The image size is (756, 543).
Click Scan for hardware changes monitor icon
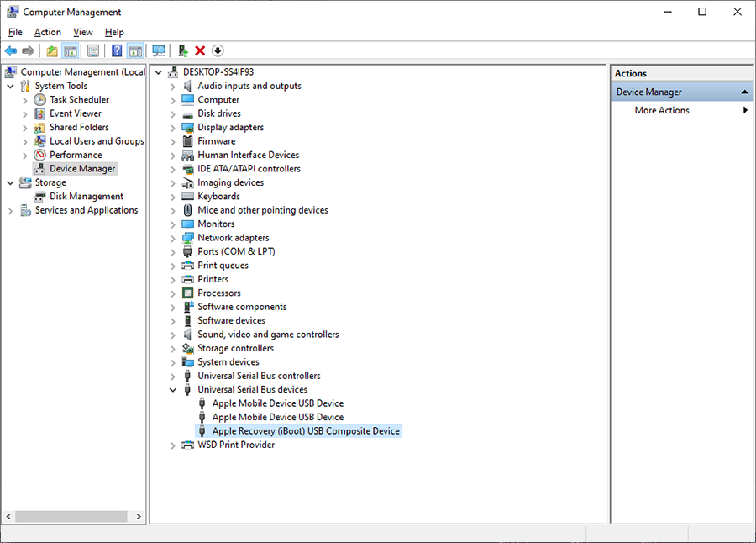pyautogui.click(x=158, y=51)
